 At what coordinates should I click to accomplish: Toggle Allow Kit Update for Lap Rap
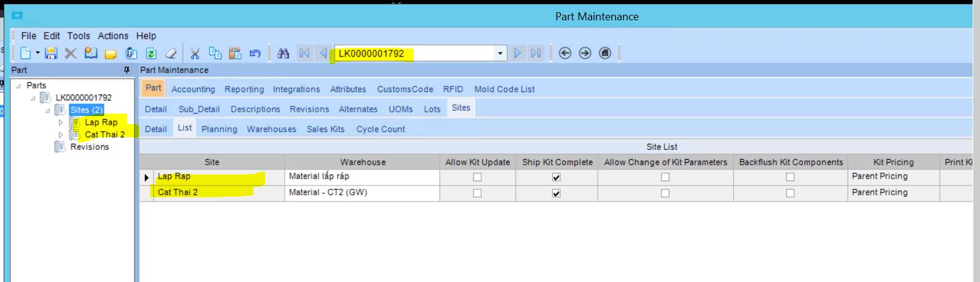(477, 177)
